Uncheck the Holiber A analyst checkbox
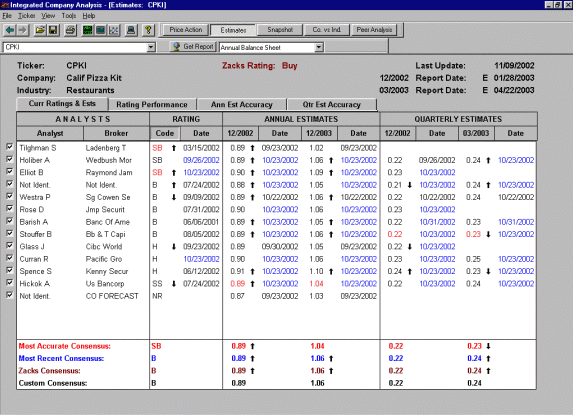Screen dimensions: 573x415 pos(10,159)
